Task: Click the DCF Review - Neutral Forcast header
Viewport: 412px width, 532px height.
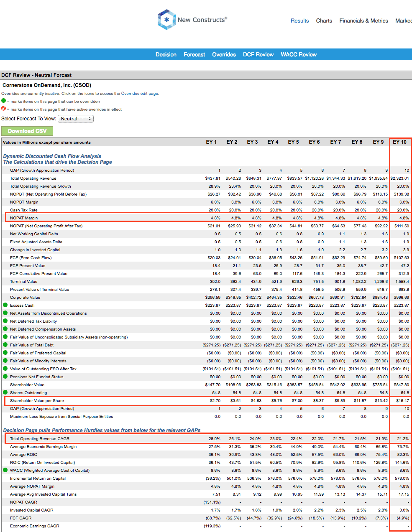Action: pyautogui.click(x=36, y=75)
